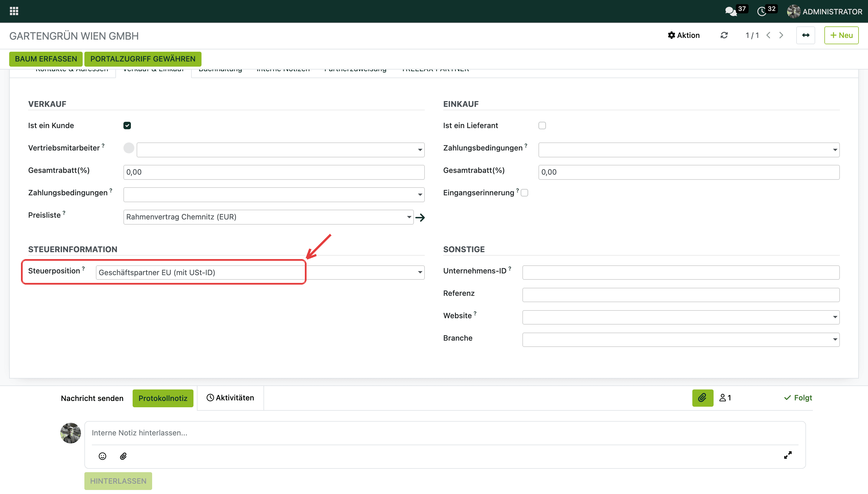Click the Unternehmens-ID input field
Image resolution: width=868 pixels, height=494 pixels.
pyautogui.click(x=681, y=273)
